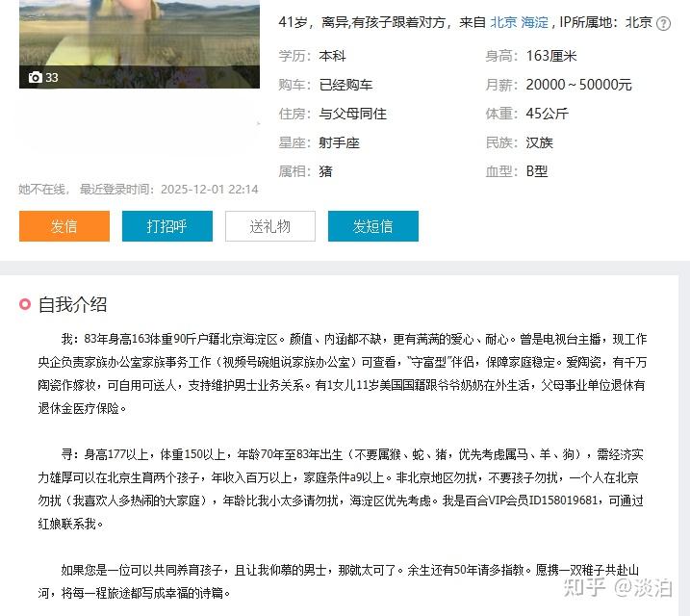Click the 知乎 @淡泊 watermark
The height and width of the screenshot is (616, 690).
[x=618, y=587]
